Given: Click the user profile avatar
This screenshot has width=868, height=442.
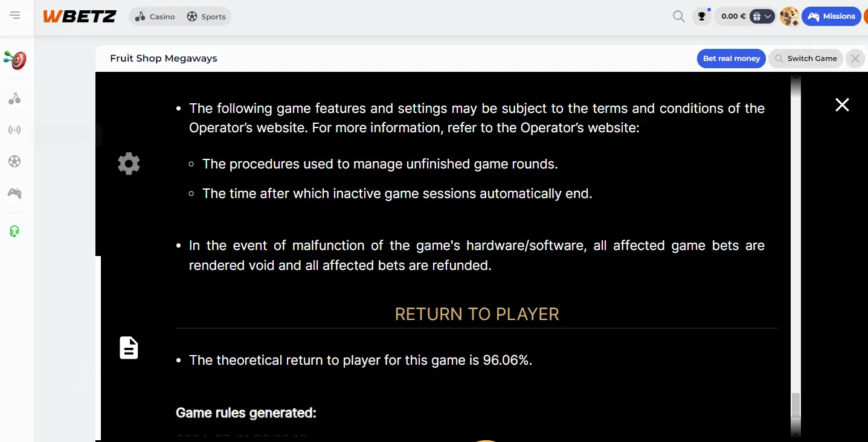Looking at the screenshot, I should (x=789, y=16).
